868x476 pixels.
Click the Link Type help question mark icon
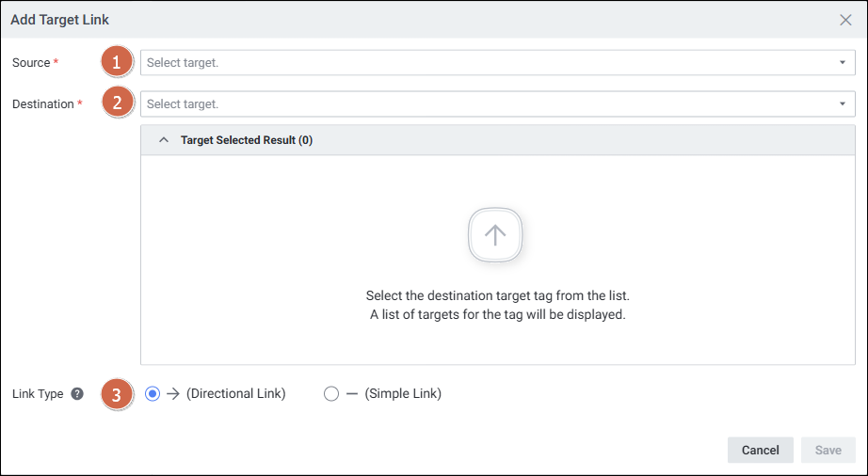pos(77,394)
